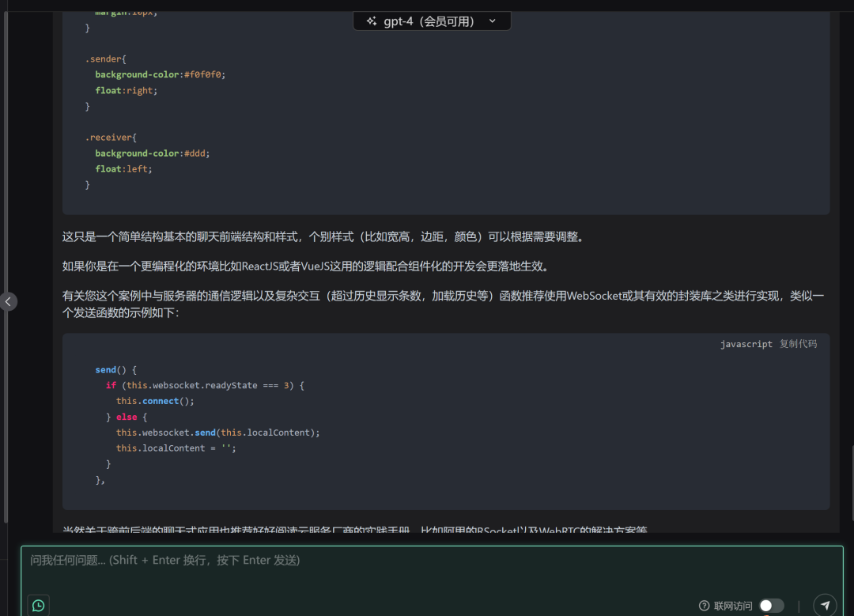Click the float:left; code line
The image size is (854, 616).
(x=123, y=169)
